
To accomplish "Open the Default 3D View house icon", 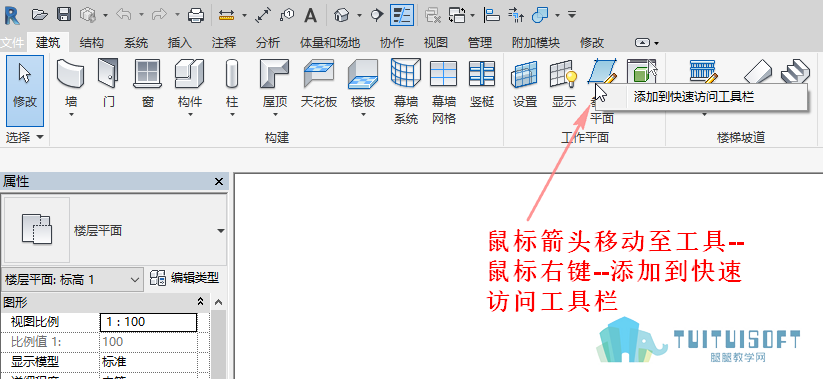I will (342, 16).
